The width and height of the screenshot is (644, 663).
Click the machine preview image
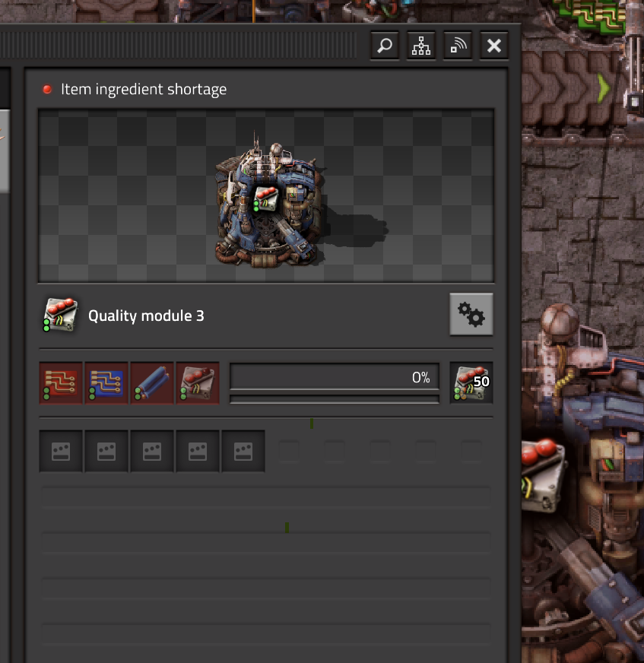pyautogui.click(x=266, y=195)
